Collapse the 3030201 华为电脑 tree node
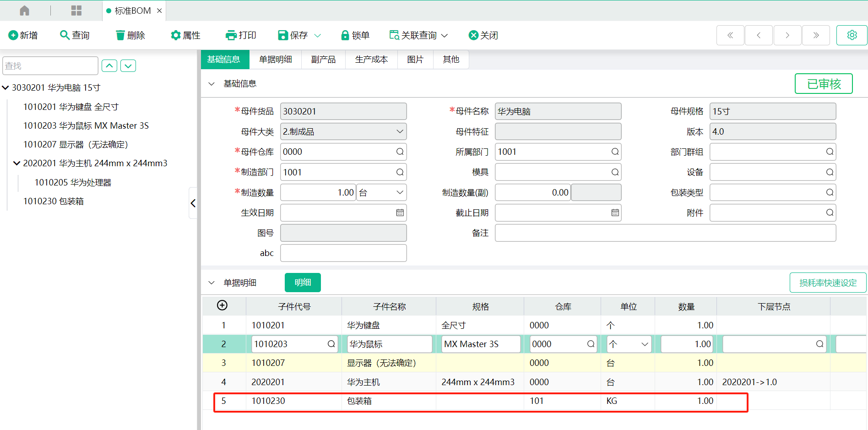Image resolution: width=868 pixels, height=430 pixels. pyautogui.click(x=5, y=87)
